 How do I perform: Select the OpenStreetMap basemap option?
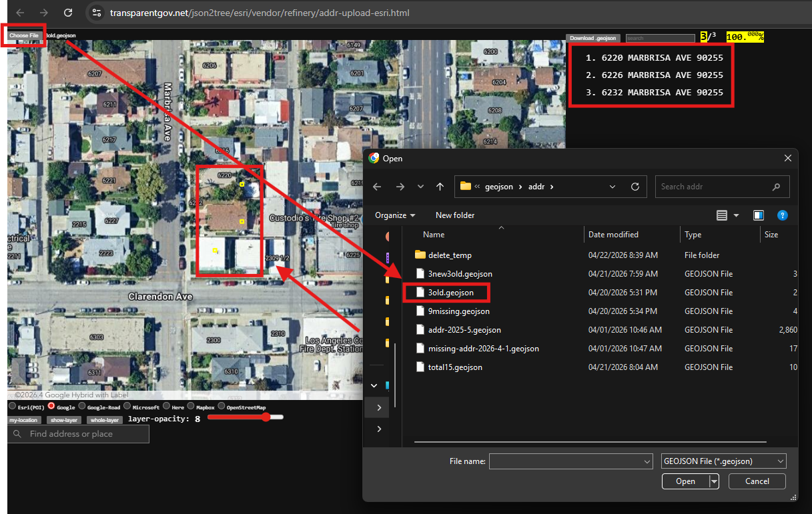tap(222, 407)
